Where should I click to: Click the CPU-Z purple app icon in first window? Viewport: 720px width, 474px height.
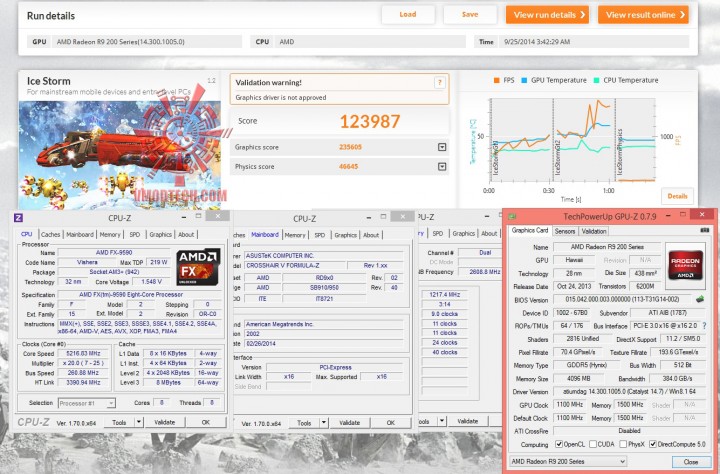click(x=18, y=218)
